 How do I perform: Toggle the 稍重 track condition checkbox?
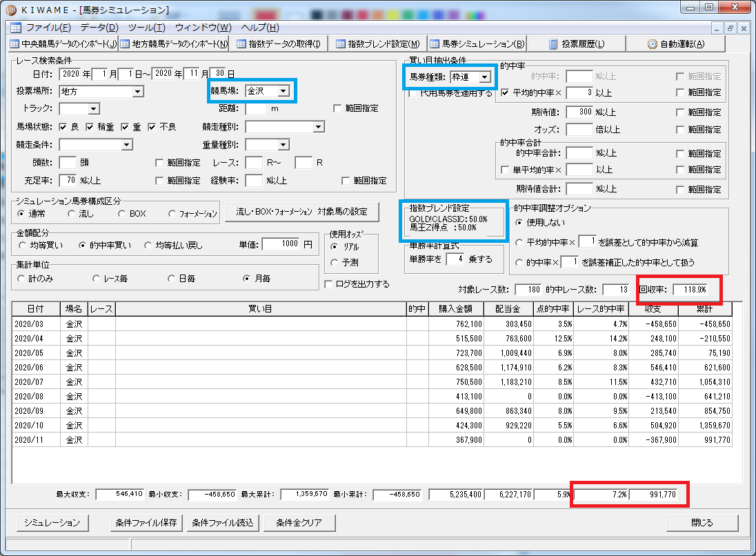coord(90,127)
